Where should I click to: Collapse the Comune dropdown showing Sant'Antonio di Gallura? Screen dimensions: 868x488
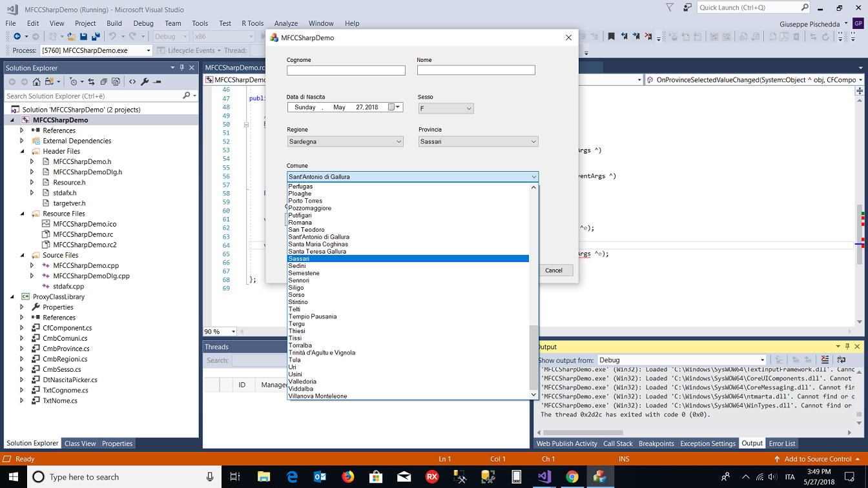[413, 176]
